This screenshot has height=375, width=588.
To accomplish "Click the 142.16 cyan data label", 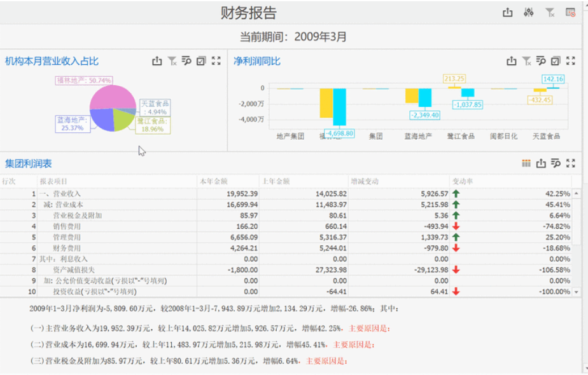I will (553, 79).
